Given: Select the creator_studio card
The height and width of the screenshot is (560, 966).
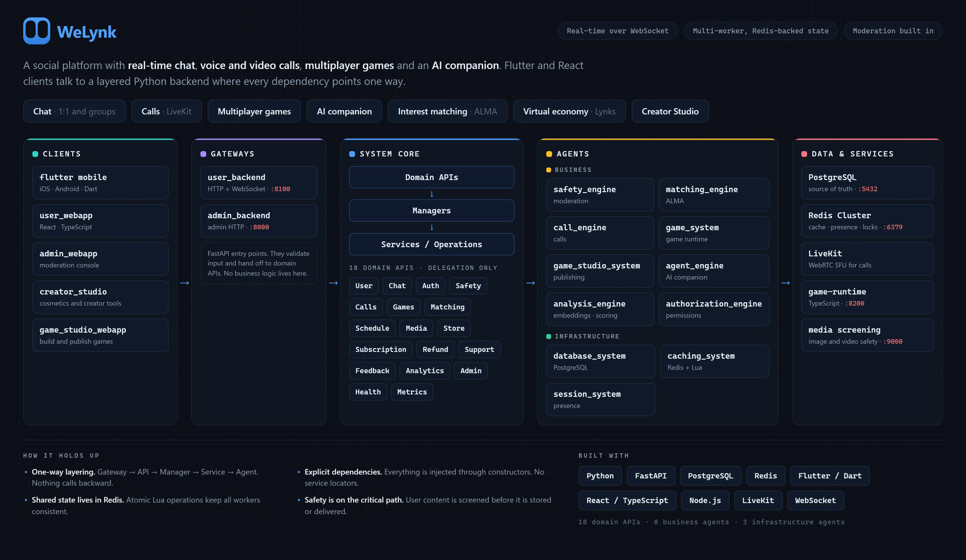Looking at the screenshot, I should [x=100, y=297].
